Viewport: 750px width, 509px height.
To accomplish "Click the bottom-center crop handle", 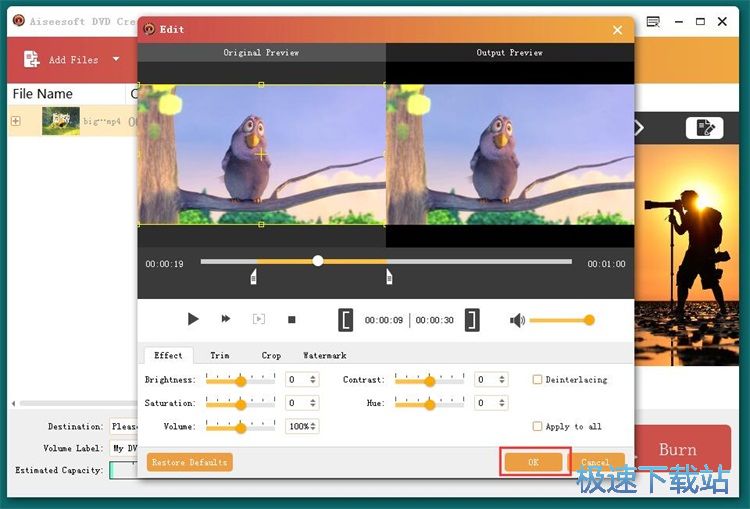I will 261,224.
